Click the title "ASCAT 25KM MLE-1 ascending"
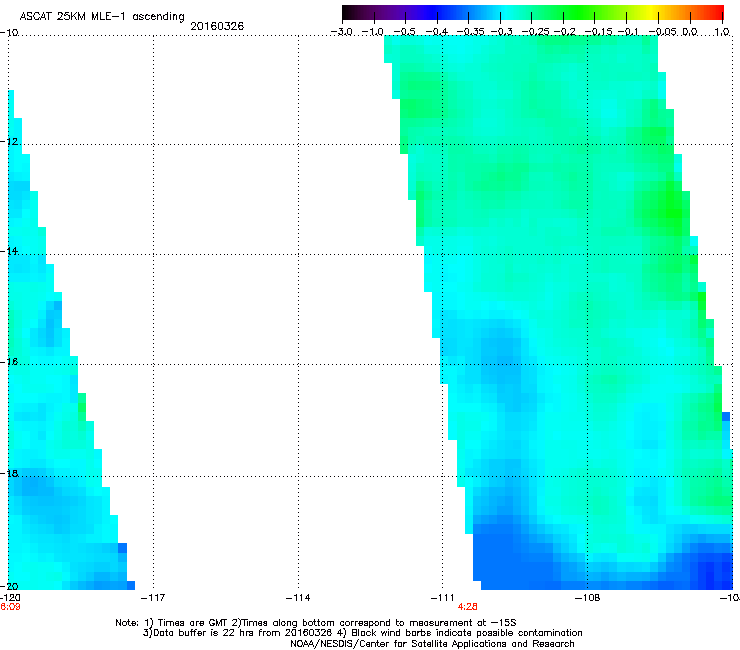The image size is (740, 650). 102,17
